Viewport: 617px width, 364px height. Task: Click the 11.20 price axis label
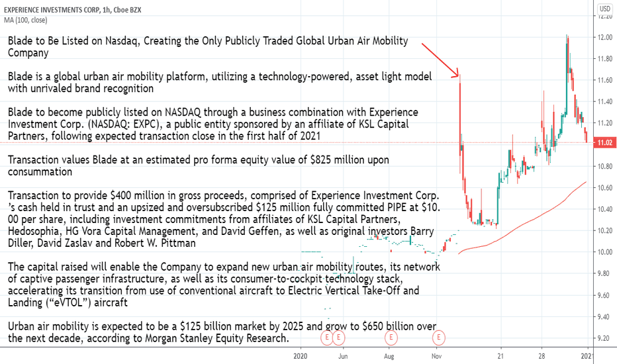coord(605,123)
